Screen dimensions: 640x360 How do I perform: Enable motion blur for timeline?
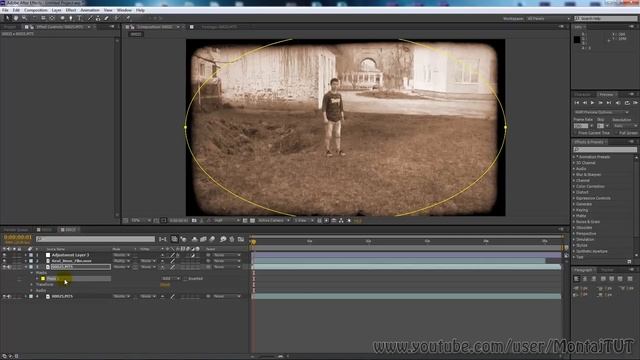coord(212,239)
